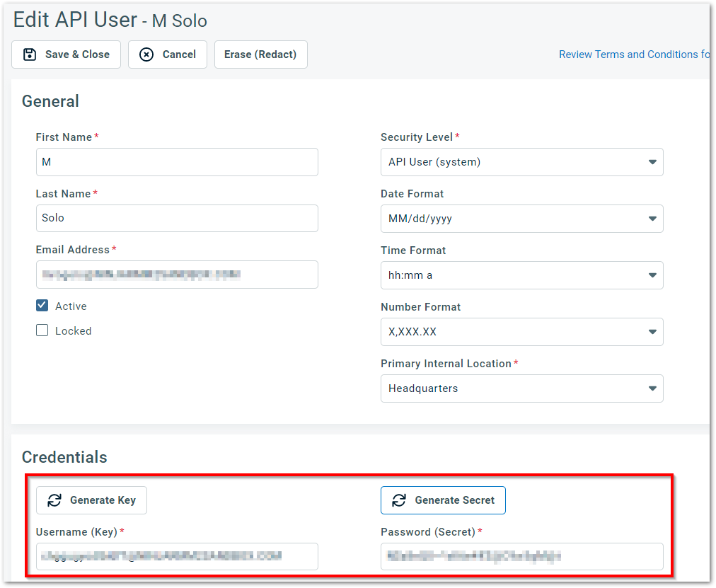Click the save disk icon on Save & Close
Viewport: 716px width, 588px height.
coord(29,54)
